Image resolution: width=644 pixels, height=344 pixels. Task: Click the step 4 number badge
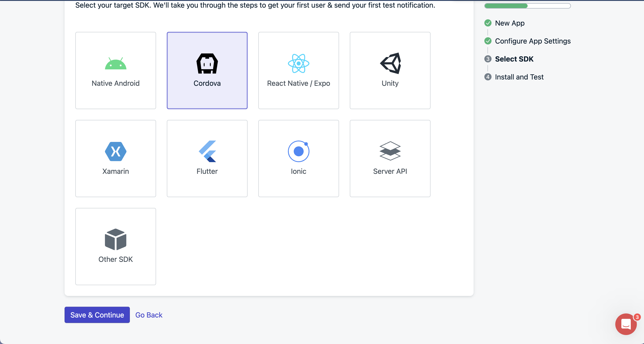click(488, 77)
